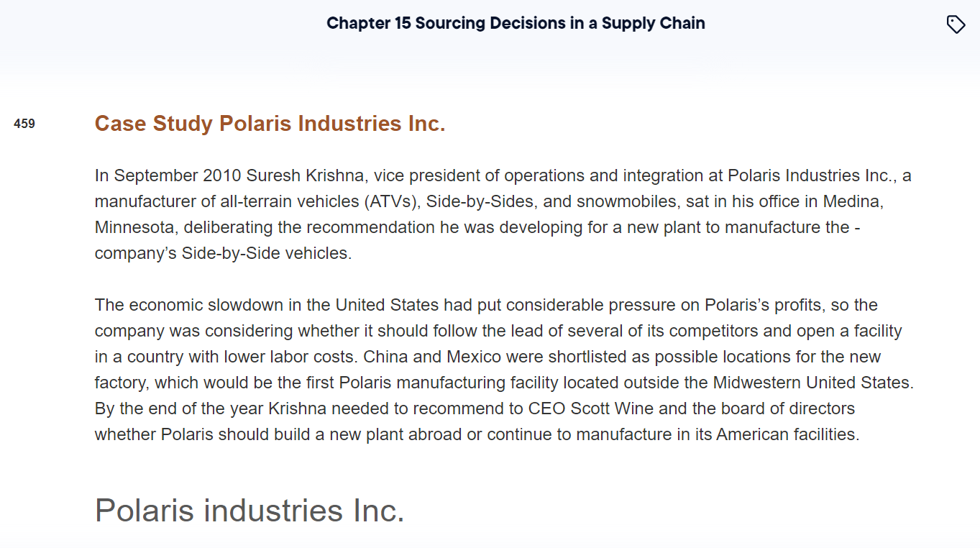Screen dimensions: 980x548
Task: Open the bookmark tag near the chapter header
Action: 956,24
